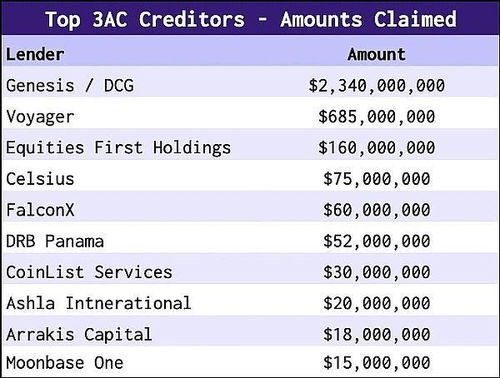Click the Genesis / DCG lender name
This screenshot has height=378, width=500.
pos(70,85)
